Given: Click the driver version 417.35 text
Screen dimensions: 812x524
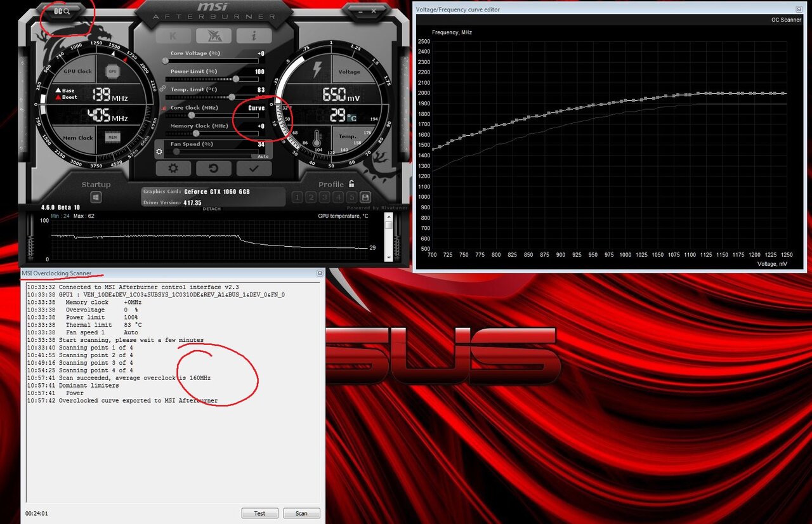Looking at the screenshot, I should [x=193, y=203].
